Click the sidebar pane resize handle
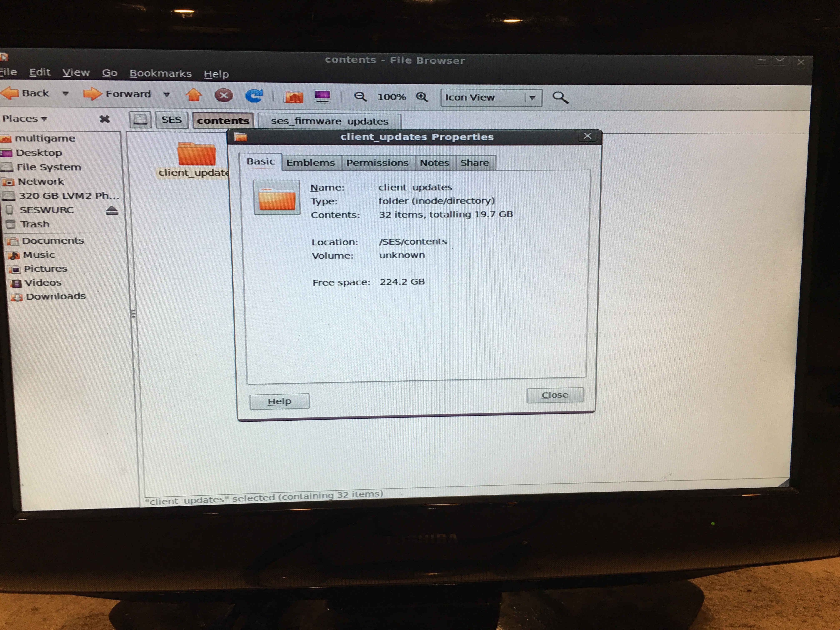Screen dimensions: 840x630 point(133,314)
